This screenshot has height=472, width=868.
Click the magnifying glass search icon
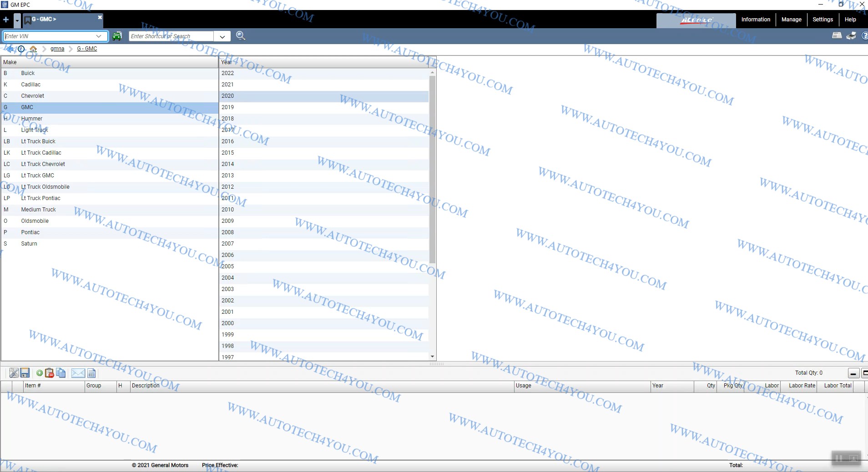point(241,36)
